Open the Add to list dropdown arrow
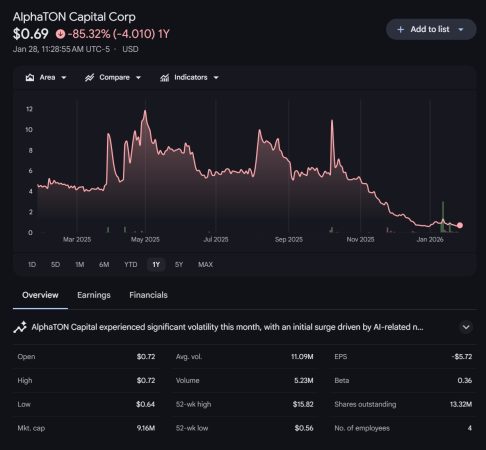Screen dimensions: 486x450 click(461, 30)
